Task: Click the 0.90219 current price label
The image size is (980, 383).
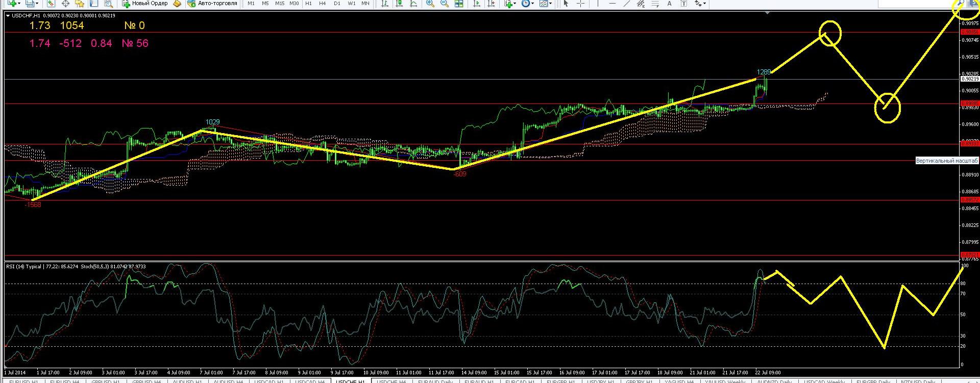Action: [970, 79]
